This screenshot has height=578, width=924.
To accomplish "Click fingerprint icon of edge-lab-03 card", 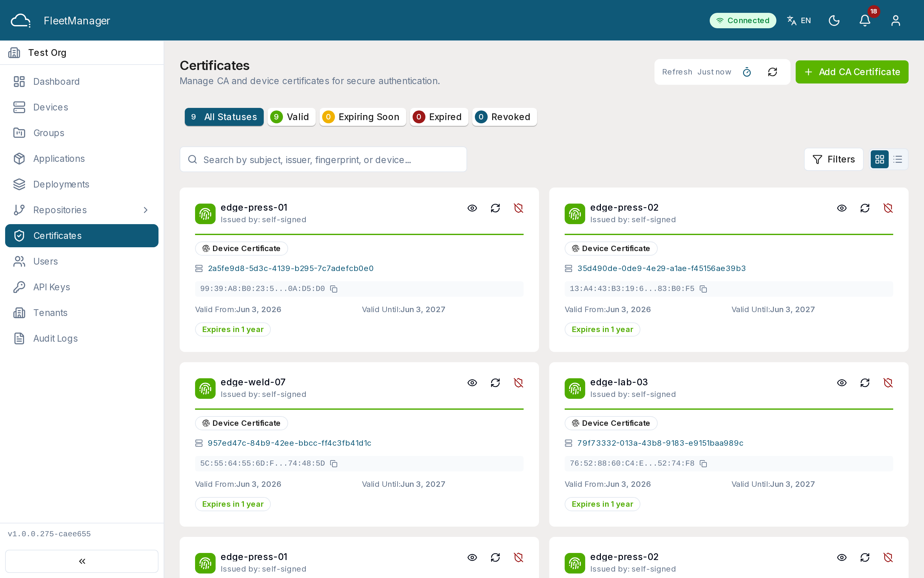I will pos(575,389).
